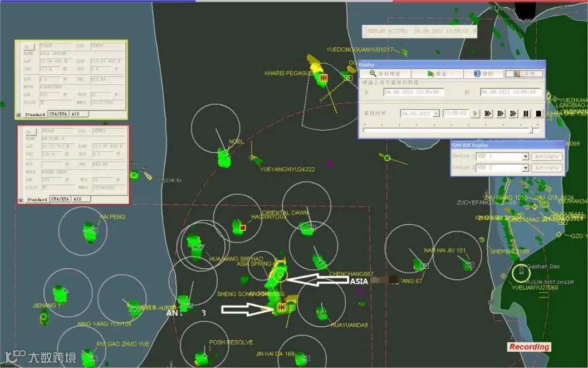Click the SHENSHE5159 label
588x368 pixels.
pos(509,251)
